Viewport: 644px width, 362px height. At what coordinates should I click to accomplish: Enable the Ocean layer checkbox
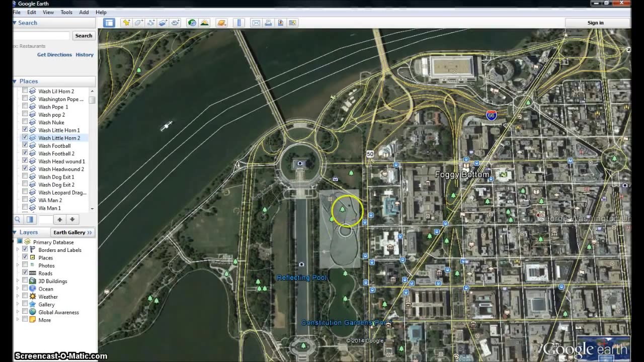tap(25, 289)
